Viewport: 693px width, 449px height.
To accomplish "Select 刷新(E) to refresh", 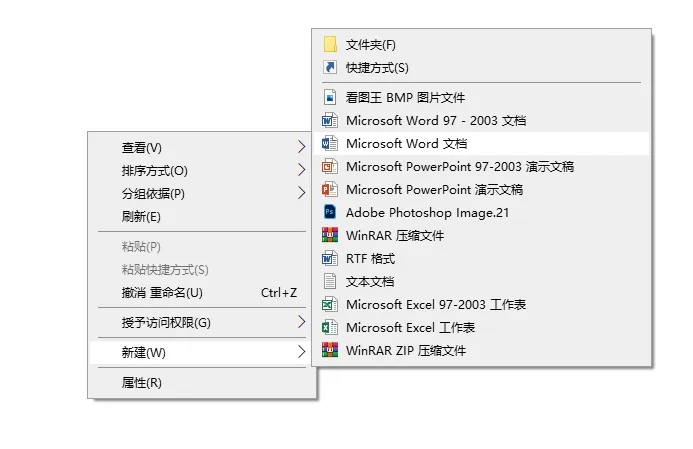I will [141, 217].
